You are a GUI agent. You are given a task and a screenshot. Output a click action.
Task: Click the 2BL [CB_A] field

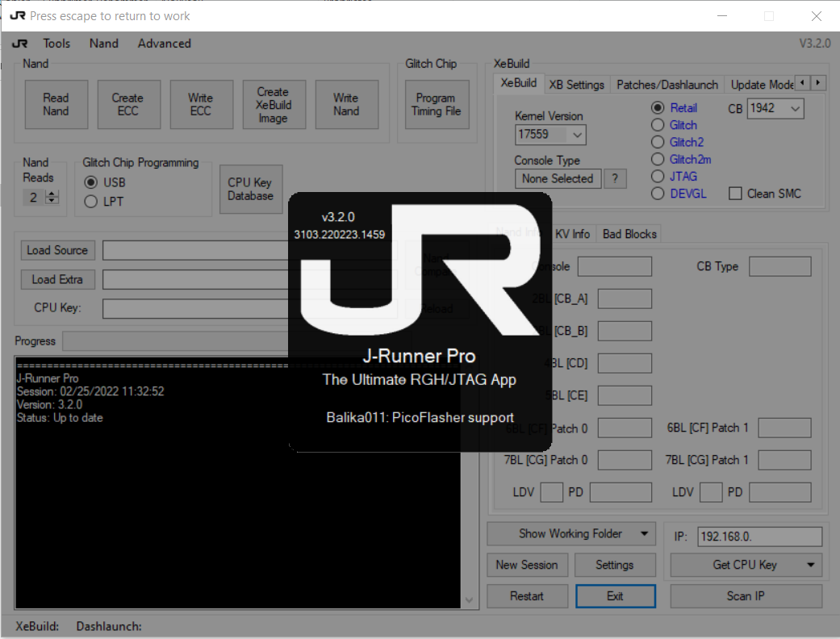point(625,299)
